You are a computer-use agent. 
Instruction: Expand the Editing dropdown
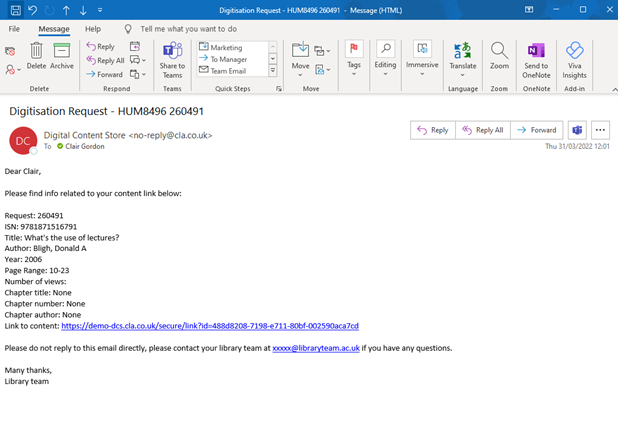tap(385, 65)
